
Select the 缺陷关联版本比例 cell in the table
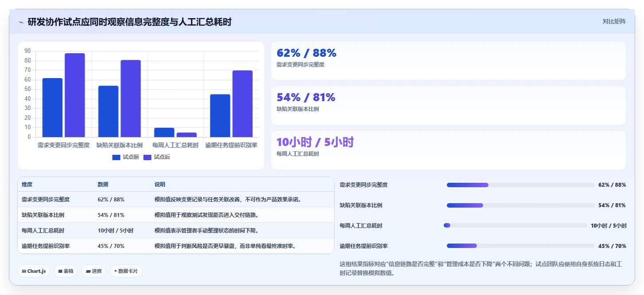point(43,215)
